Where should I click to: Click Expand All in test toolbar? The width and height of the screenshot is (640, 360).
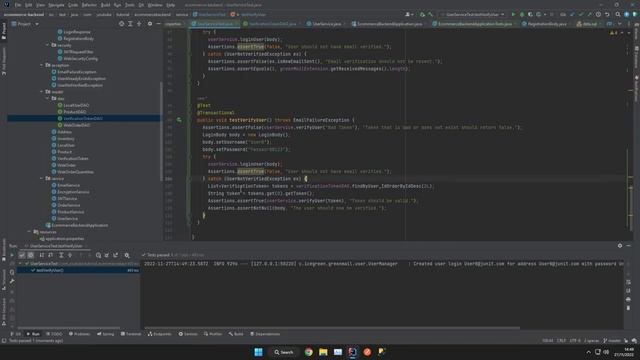pyautogui.click(x=61, y=255)
